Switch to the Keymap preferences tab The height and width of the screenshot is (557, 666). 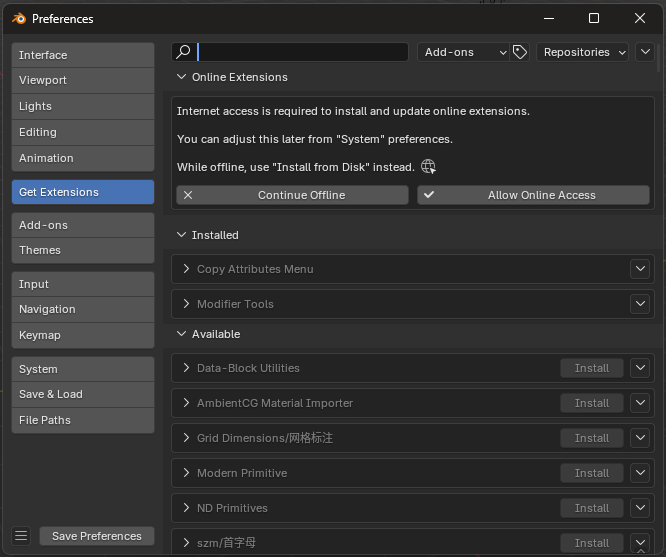[x=83, y=335]
